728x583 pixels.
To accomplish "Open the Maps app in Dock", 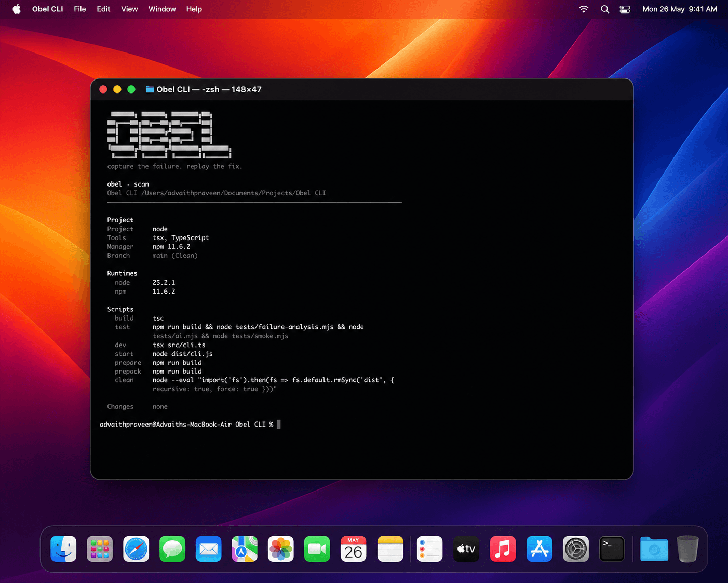I will pos(245,549).
